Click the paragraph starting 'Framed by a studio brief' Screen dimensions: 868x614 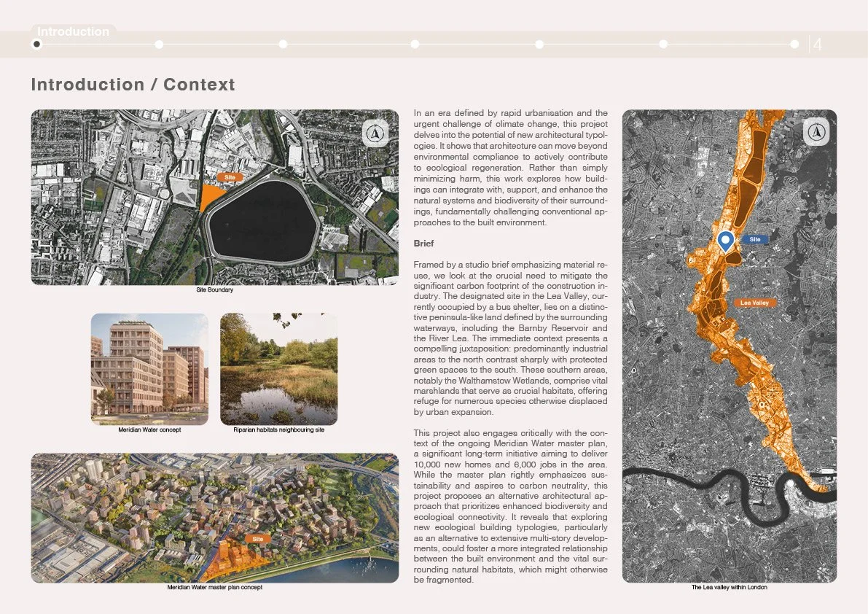tap(510, 338)
